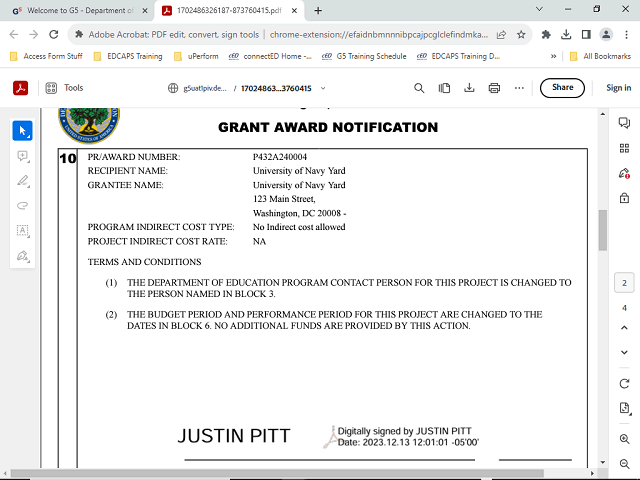
Task: Select the highlight pen tool
Action: tap(23, 181)
